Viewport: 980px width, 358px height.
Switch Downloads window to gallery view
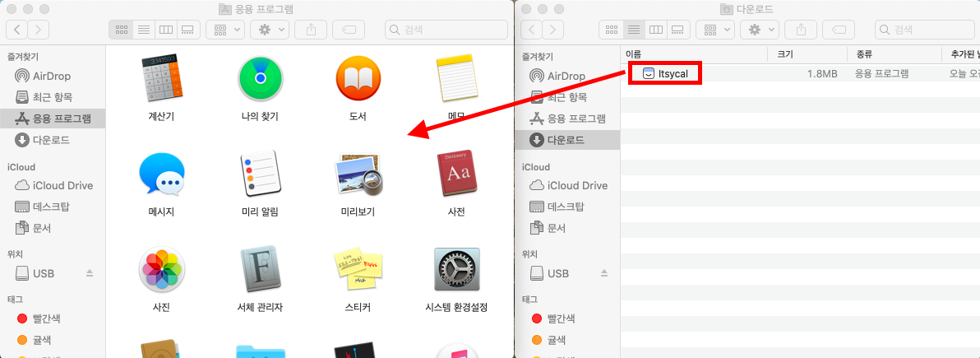coord(677,29)
